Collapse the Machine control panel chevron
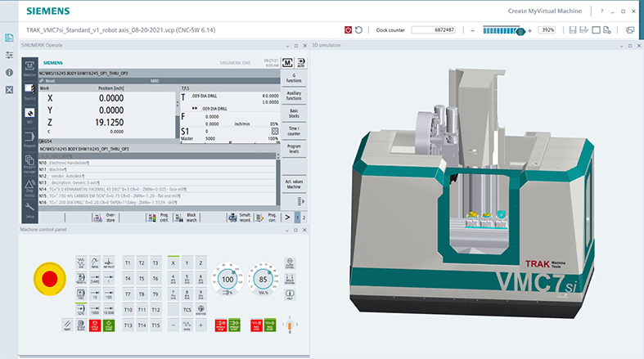The width and height of the screenshot is (644, 359). 287,230
